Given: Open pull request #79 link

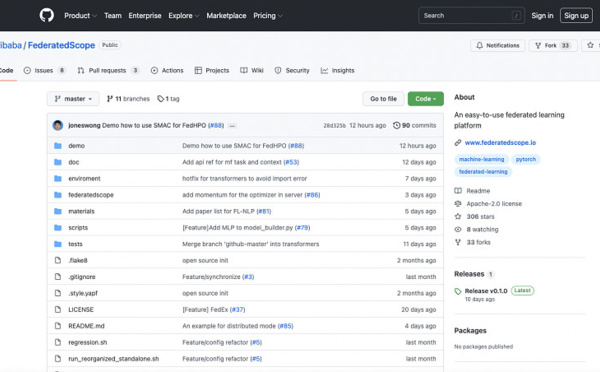Looking at the screenshot, I should [x=302, y=228].
